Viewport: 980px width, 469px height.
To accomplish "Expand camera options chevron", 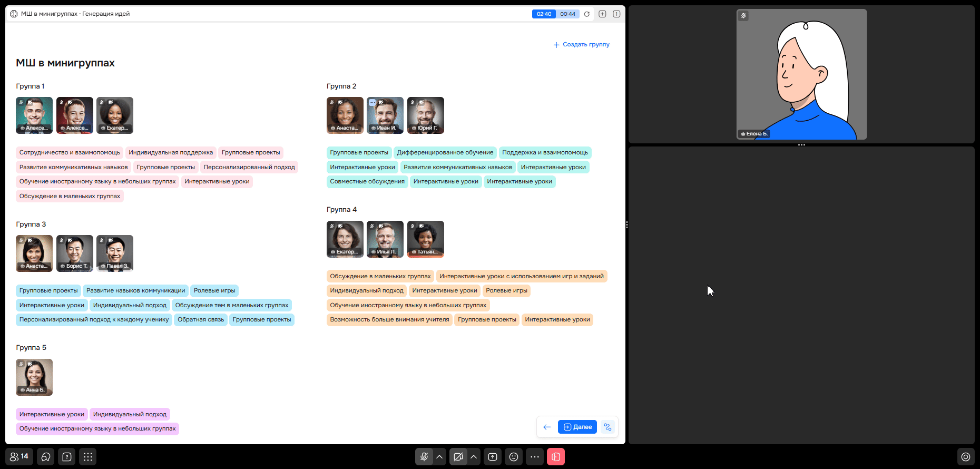I will [474, 457].
